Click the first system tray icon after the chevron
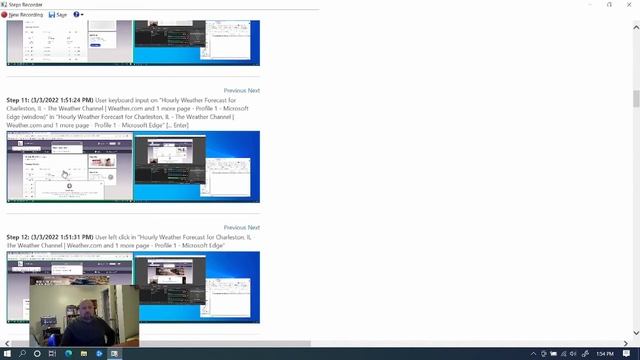Image resolution: width=640 pixels, height=360 pixels. coord(544,354)
